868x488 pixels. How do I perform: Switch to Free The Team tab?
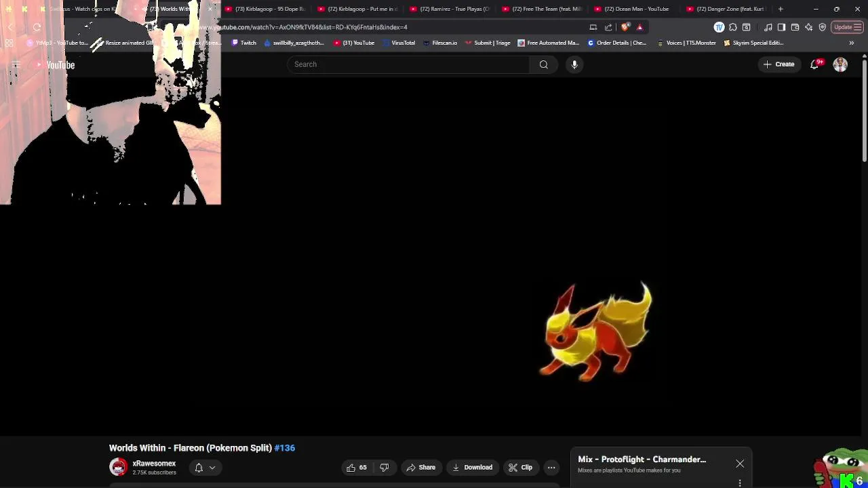(542, 9)
